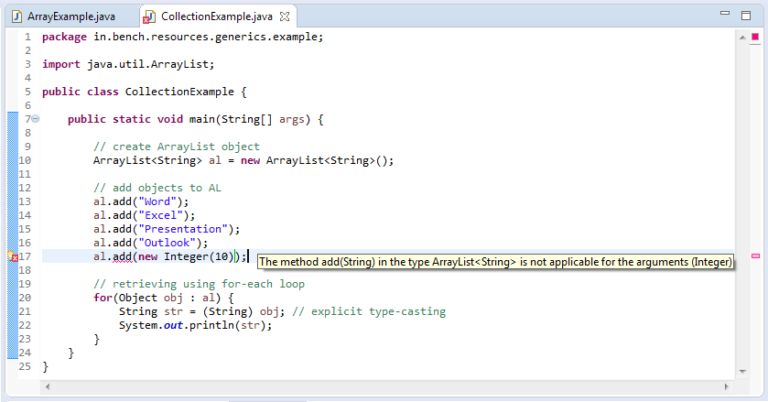Click the error marker on line 17
The image size is (768, 402).
click(x=13, y=257)
